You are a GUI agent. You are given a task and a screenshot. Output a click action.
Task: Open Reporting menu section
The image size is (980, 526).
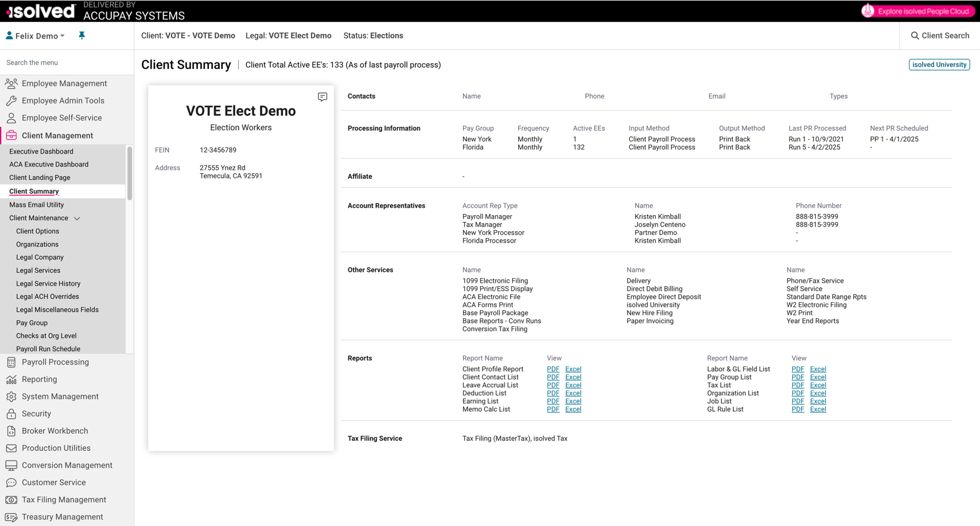[x=39, y=380]
